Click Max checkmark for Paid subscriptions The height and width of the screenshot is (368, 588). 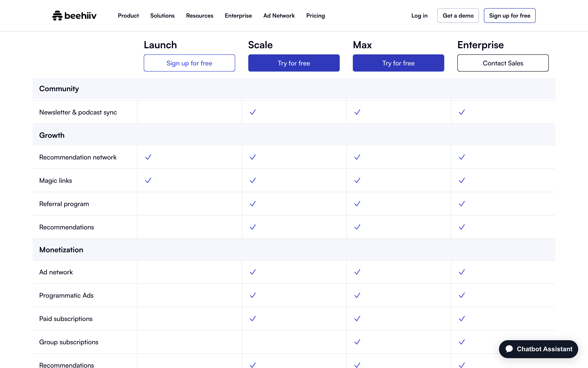[x=357, y=319]
